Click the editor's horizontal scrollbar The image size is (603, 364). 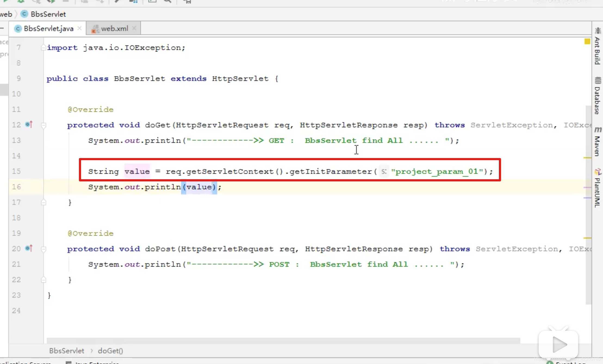pos(283,341)
